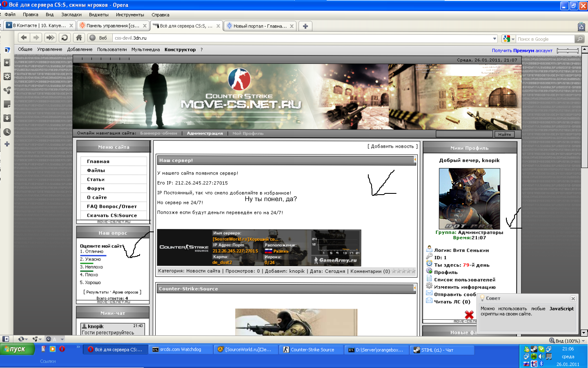This screenshot has height=368, width=588.
Task: Click the Start button пуск
Action: click(17, 349)
